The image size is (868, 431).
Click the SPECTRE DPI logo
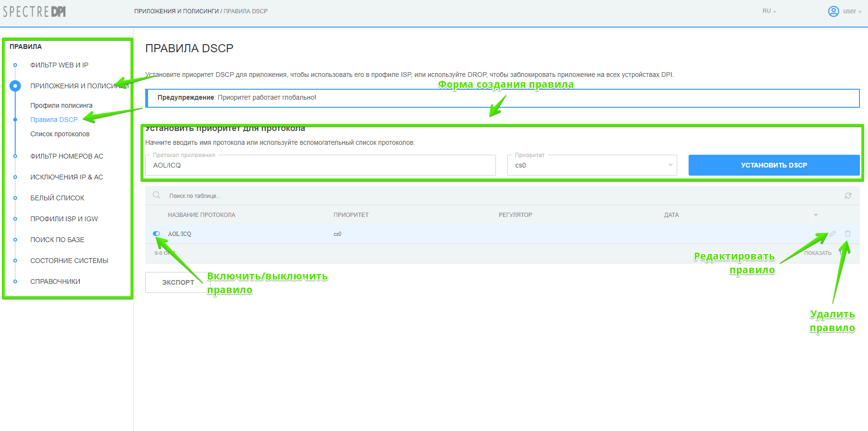tap(35, 11)
